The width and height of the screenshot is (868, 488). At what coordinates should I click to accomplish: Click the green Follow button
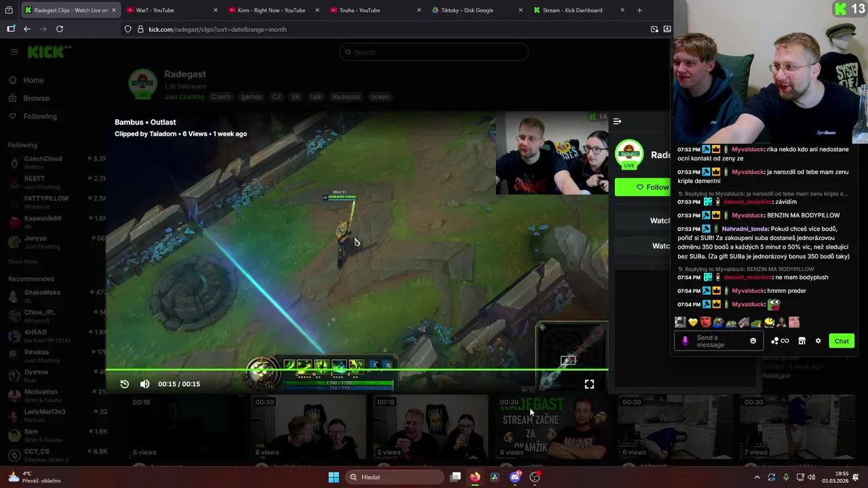(643, 188)
